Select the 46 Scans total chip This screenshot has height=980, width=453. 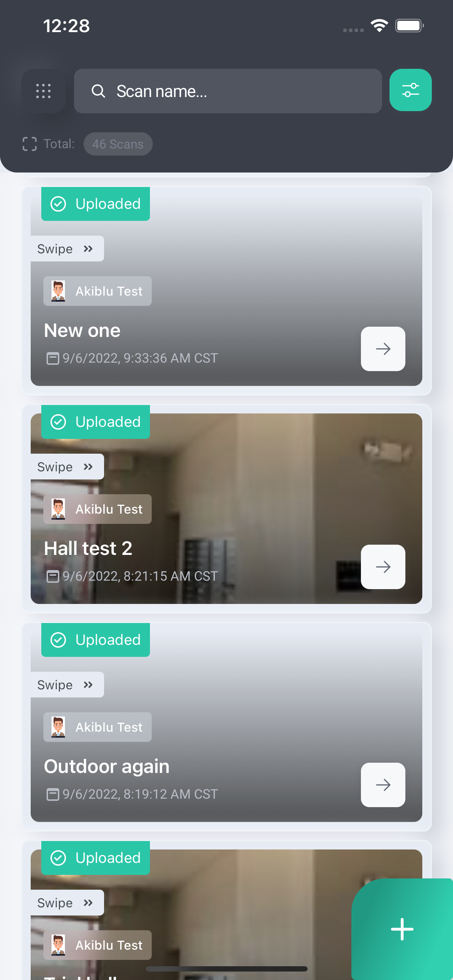(x=118, y=144)
